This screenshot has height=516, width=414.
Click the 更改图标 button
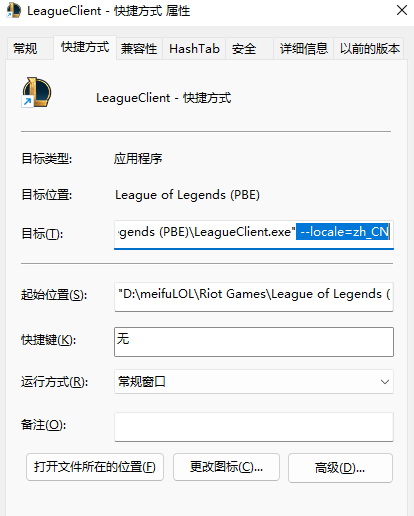(226, 467)
